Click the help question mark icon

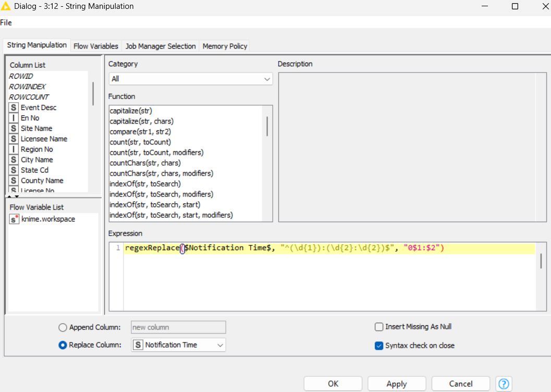505,384
